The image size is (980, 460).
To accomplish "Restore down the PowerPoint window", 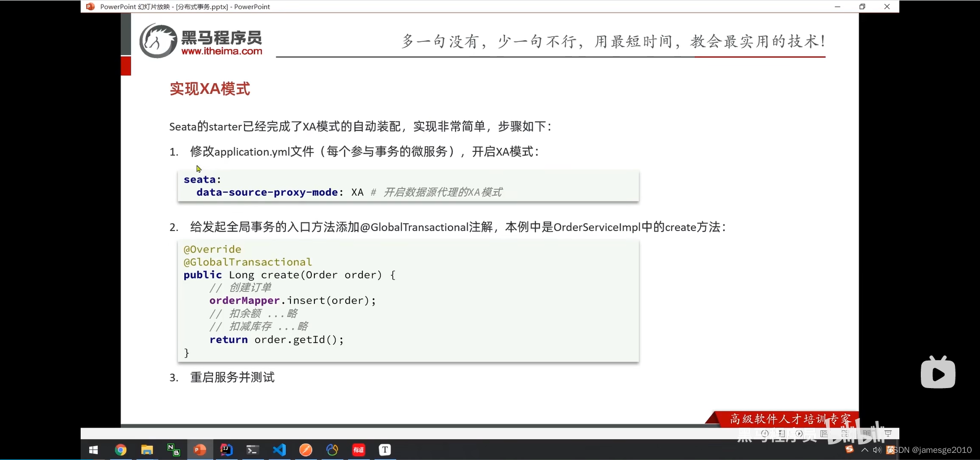I will (862, 7).
